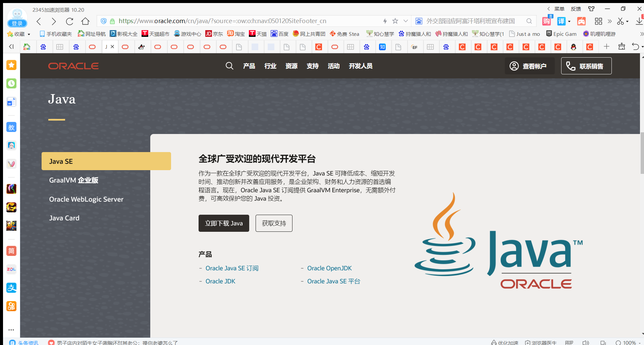Screen dimensions: 644x345
Task: Click the 联系销售 button
Action: [x=586, y=66]
